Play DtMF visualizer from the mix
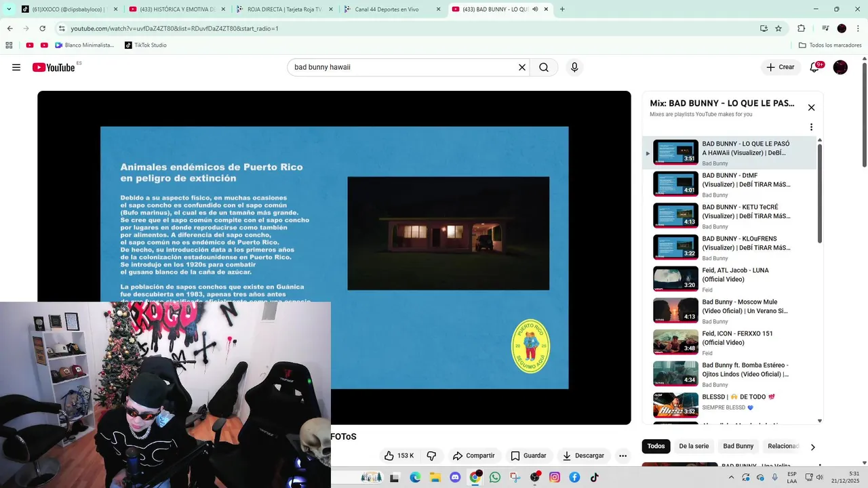This screenshot has height=488, width=868. click(x=730, y=184)
